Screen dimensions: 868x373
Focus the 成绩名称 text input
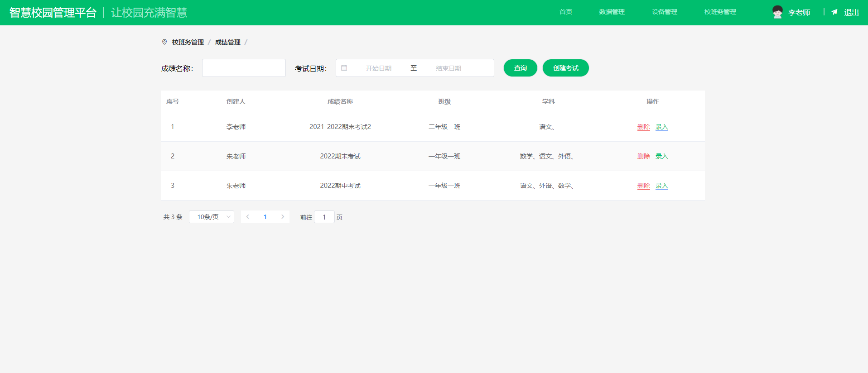[x=244, y=68]
